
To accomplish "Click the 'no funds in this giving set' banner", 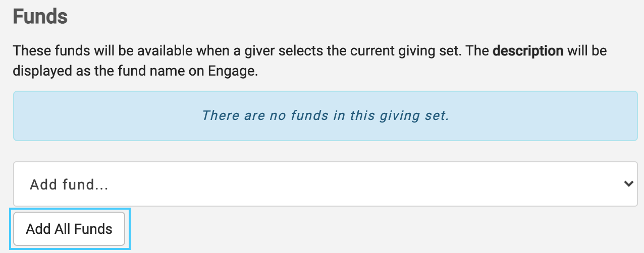I will (325, 116).
